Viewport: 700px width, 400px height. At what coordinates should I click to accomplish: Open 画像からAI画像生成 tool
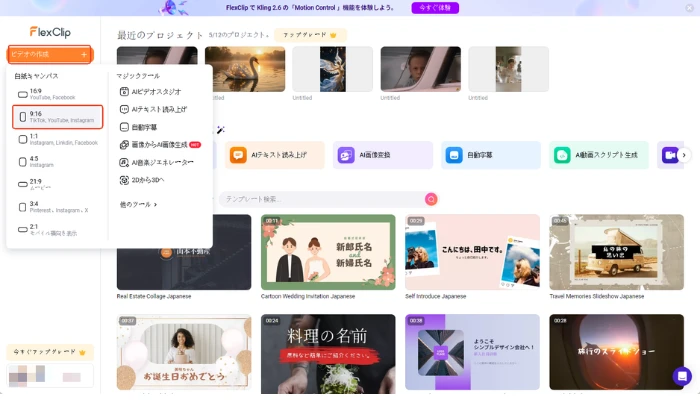[160, 145]
